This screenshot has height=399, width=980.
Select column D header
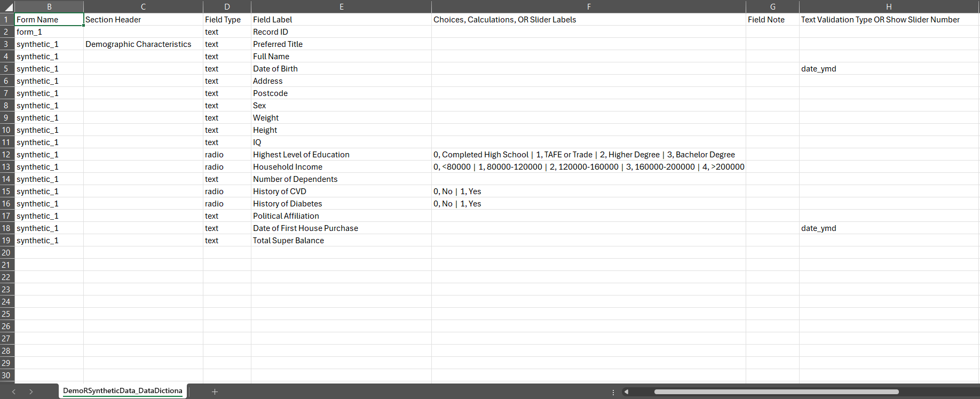(x=227, y=7)
